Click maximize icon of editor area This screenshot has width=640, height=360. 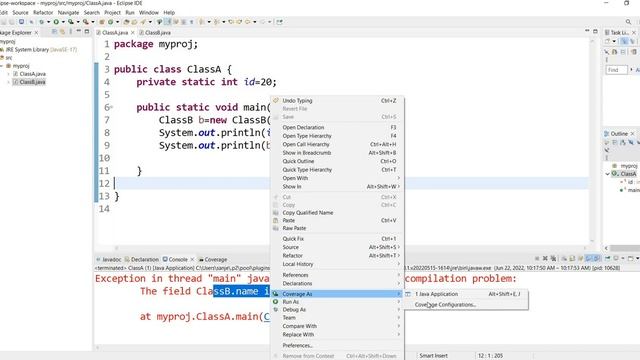pyautogui.click(x=595, y=31)
